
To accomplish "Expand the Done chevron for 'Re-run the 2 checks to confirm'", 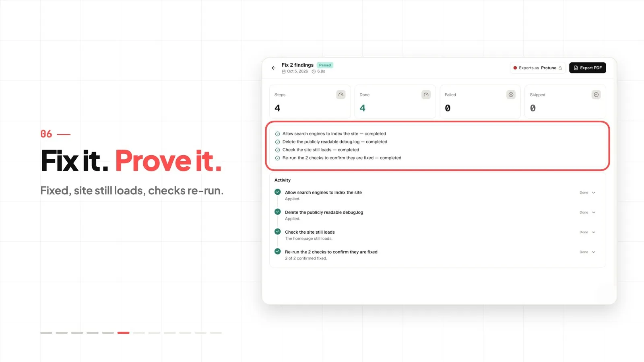I will 593,252.
